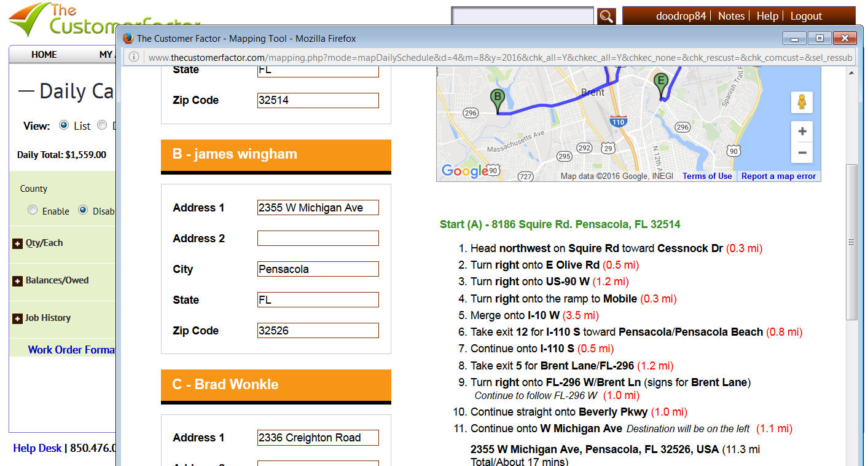The height and width of the screenshot is (466, 868).
Task: Choose the County Disable radio option
Action: [x=83, y=210]
